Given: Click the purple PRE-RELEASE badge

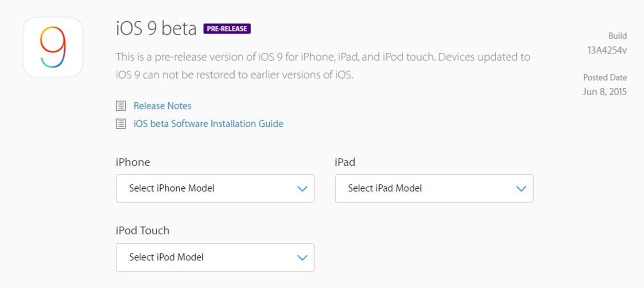Looking at the screenshot, I should [227, 29].
